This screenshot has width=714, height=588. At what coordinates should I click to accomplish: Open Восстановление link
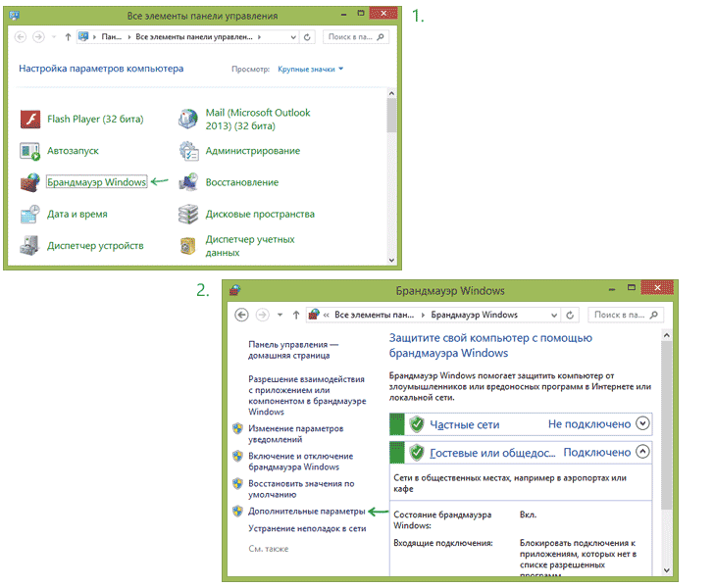242,182
